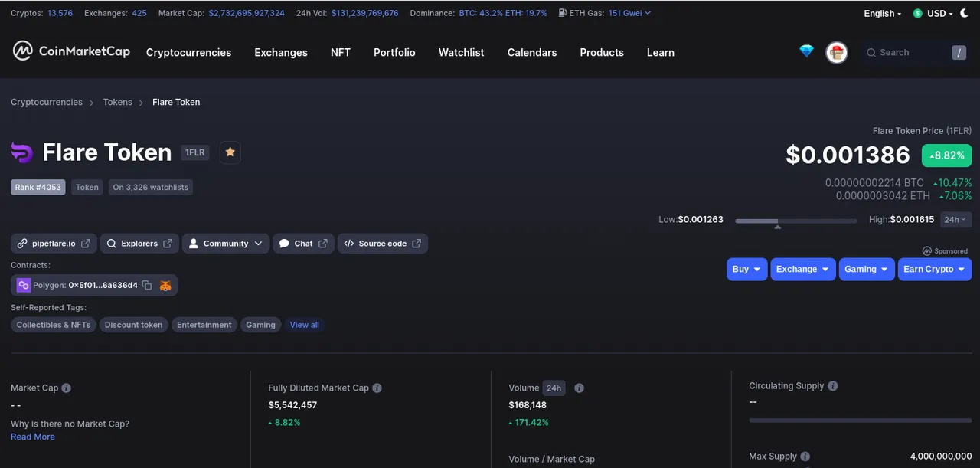Open the user profile avatar
980x468 pixels.
click(837, 52)
